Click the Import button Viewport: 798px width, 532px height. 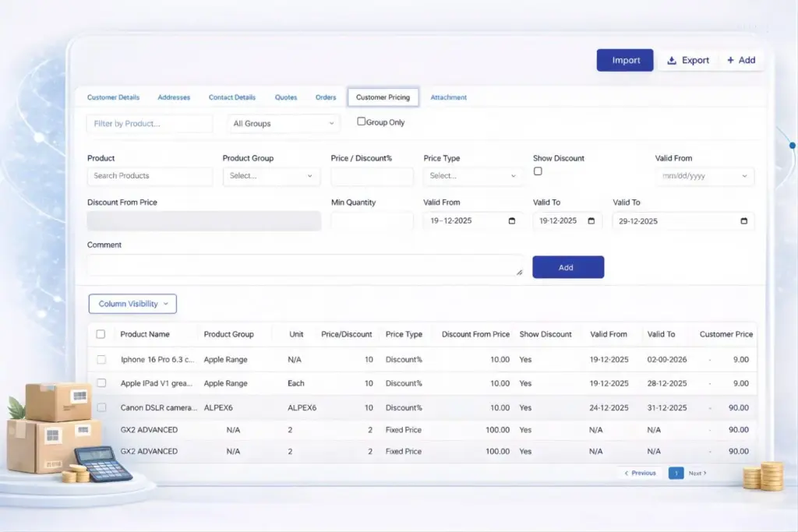pyautogui.click(x=624, y=60)
